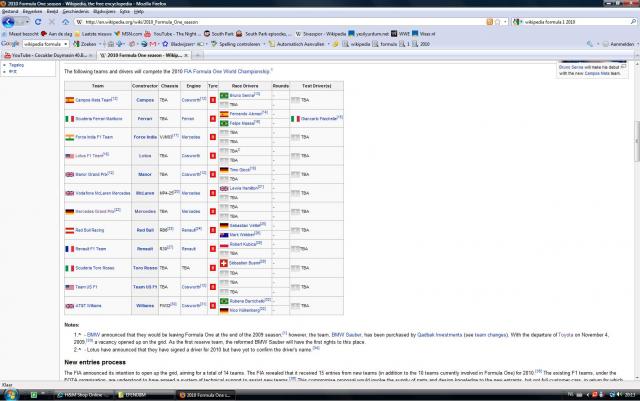Click the RSS feed icon in address bar
The height and width of the screenshot is (401, 640).
pyautogui.click(x=490, y=22)
